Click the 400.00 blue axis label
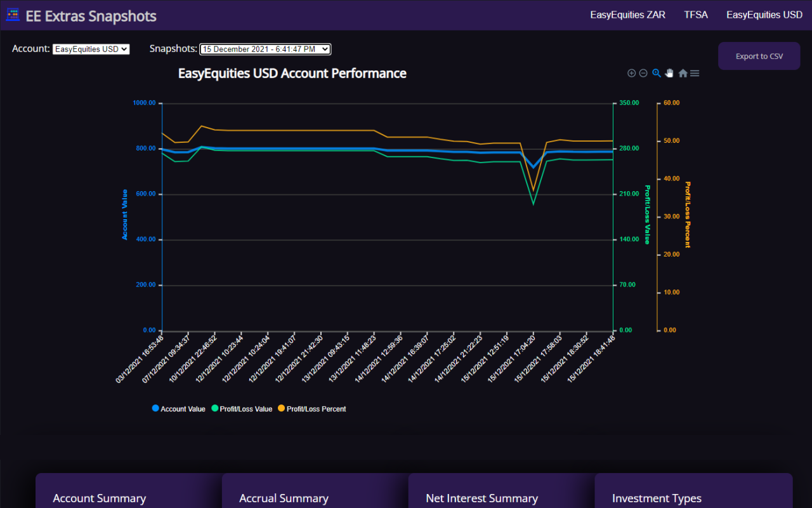 tap(146, 240)
